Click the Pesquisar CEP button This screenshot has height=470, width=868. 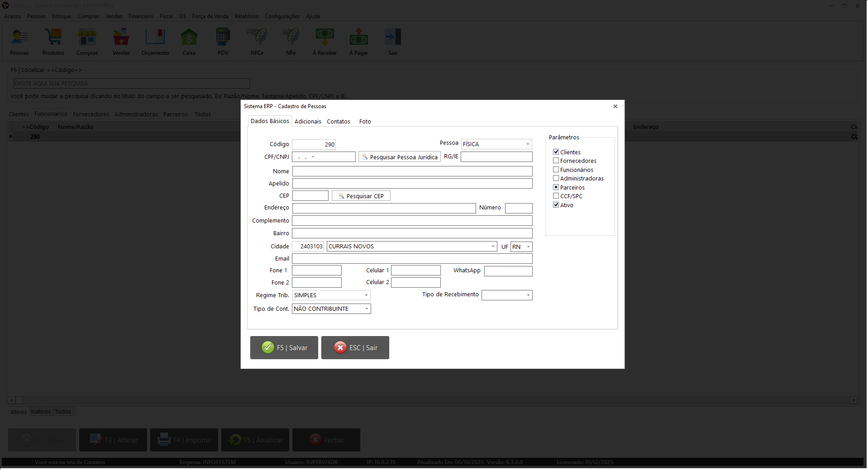click(361, 196)
